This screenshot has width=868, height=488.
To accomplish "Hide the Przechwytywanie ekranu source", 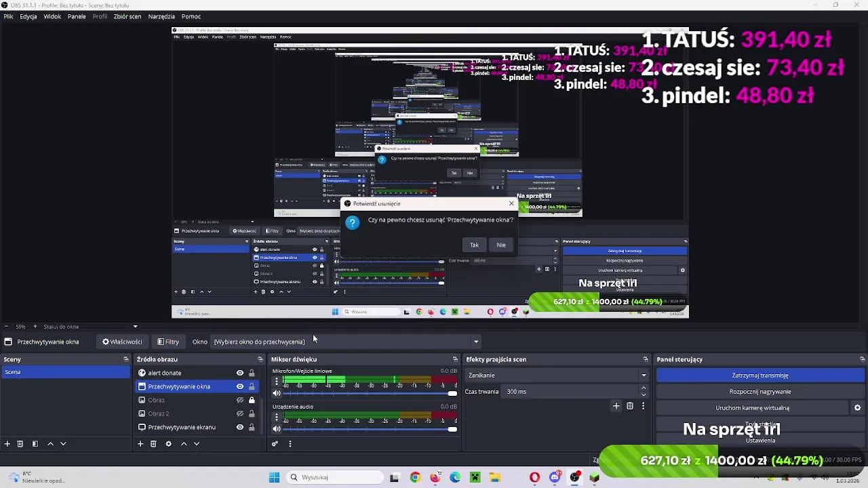I will [239, 427].
